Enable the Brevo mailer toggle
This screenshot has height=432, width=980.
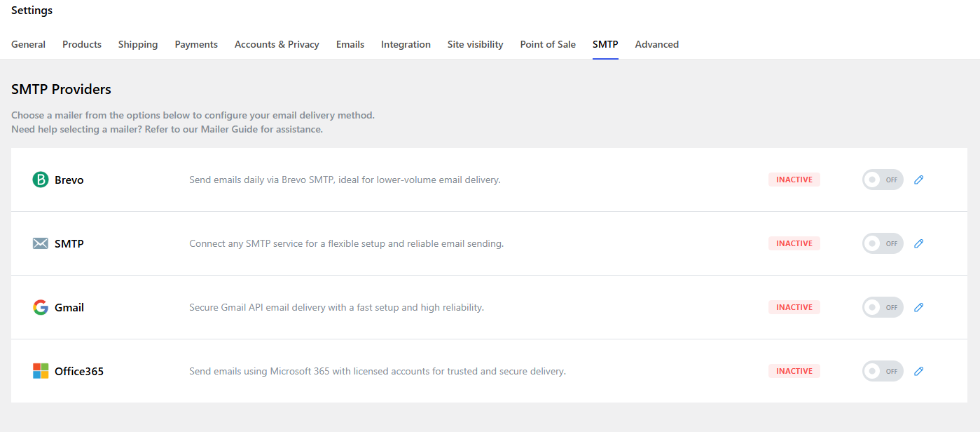882,180
